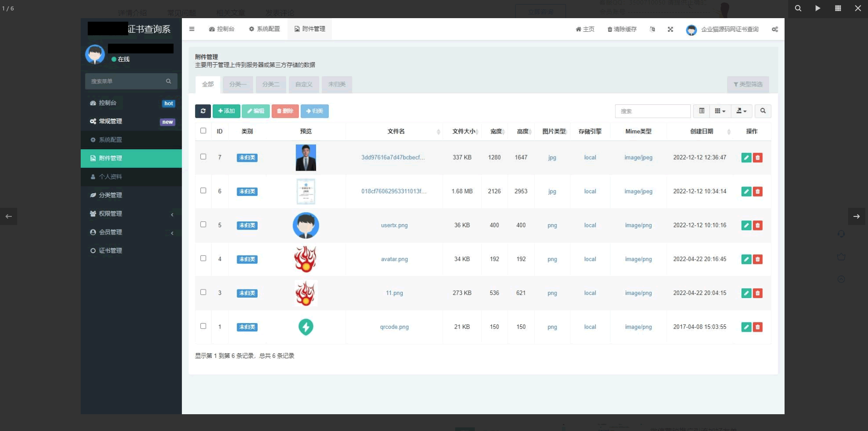Viewport: 868px width, 431px height.
Task: Click the table search input field
Action: pyautogui.click(x=652, y=111)
